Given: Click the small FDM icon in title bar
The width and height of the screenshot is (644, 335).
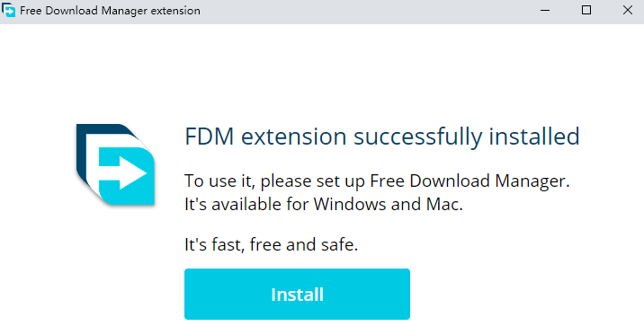Looking at the screenshot, I should [x=8, y=10].
